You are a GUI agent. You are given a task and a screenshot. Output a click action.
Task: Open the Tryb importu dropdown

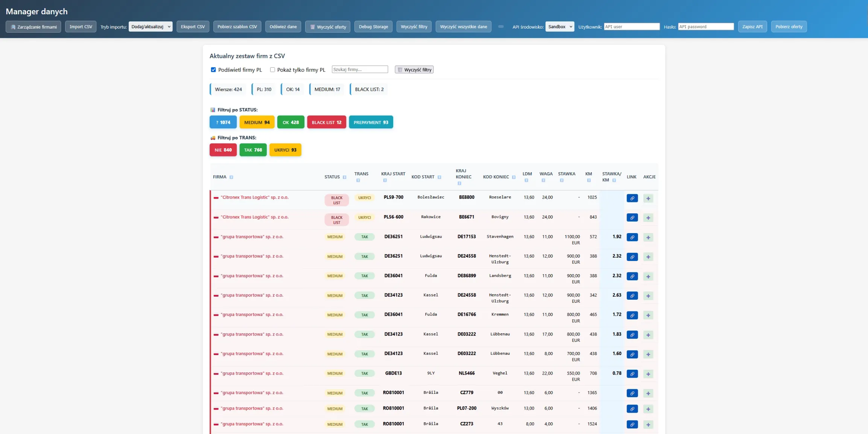pos(150,26)
